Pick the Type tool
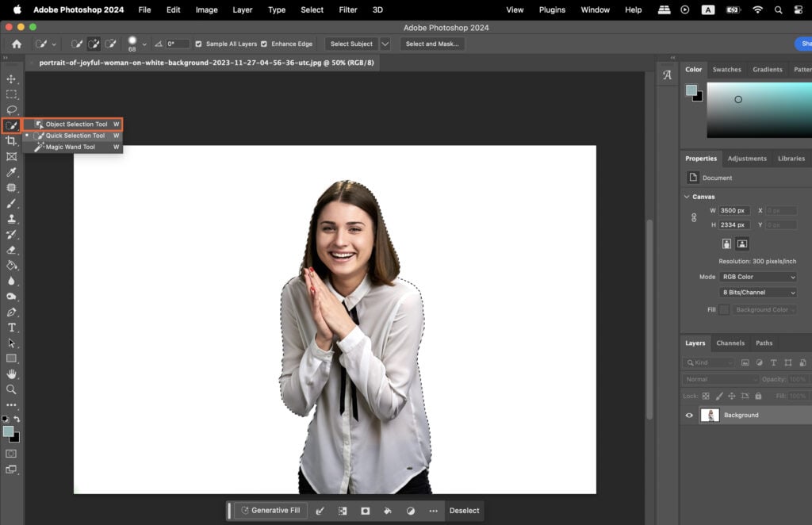The height and width of the screenshot is (525, 812). tap(11, 328)
